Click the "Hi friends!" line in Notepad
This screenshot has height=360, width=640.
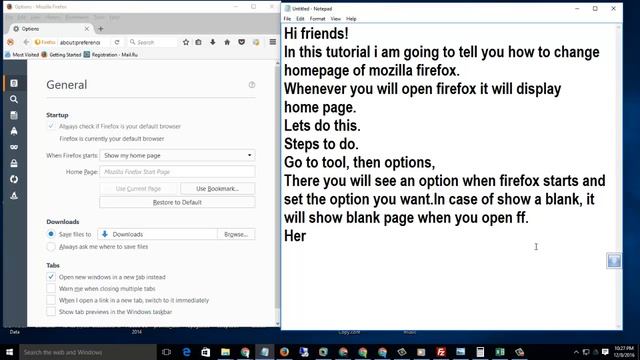(316, 33)
